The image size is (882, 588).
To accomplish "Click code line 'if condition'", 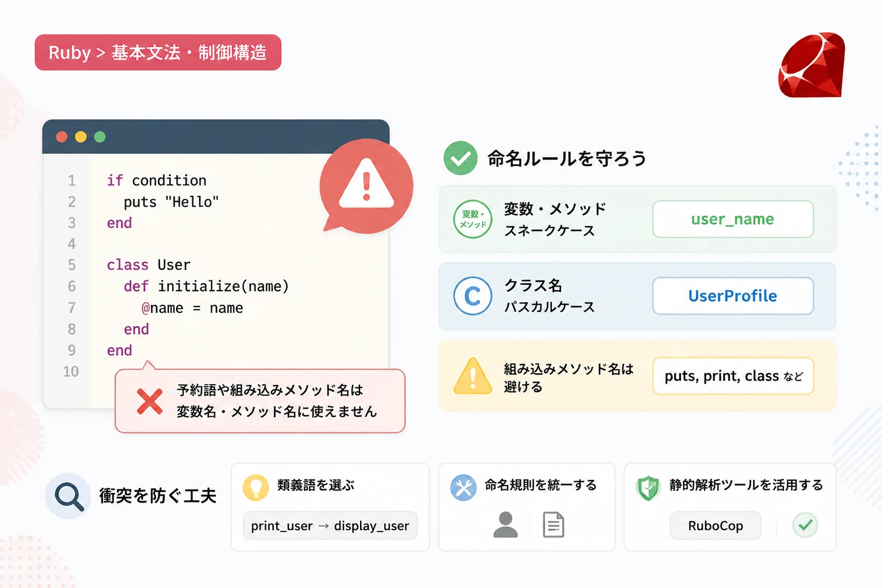I will point(157,180).
